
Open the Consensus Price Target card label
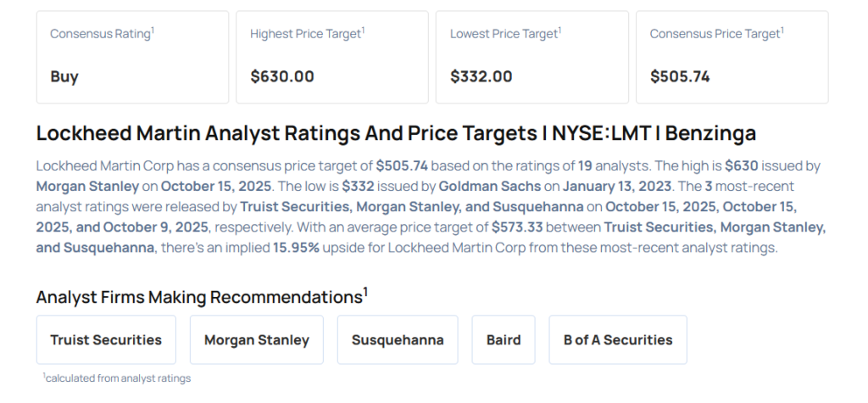[x=715, y=34]
